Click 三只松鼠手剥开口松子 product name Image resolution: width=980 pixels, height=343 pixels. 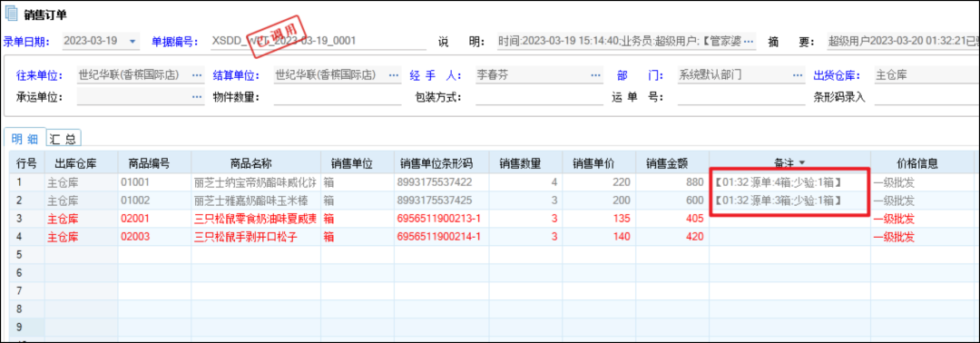click(256, 237)
